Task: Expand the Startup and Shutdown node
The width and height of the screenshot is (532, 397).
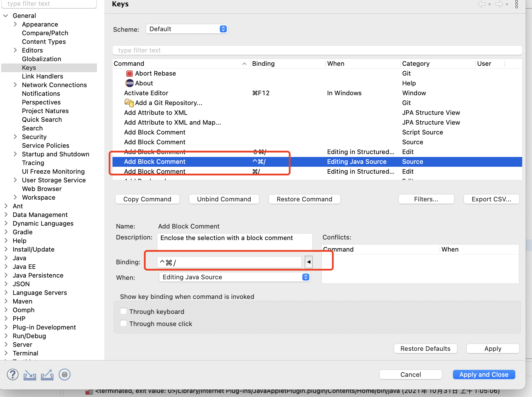Action: coord(15,154)
